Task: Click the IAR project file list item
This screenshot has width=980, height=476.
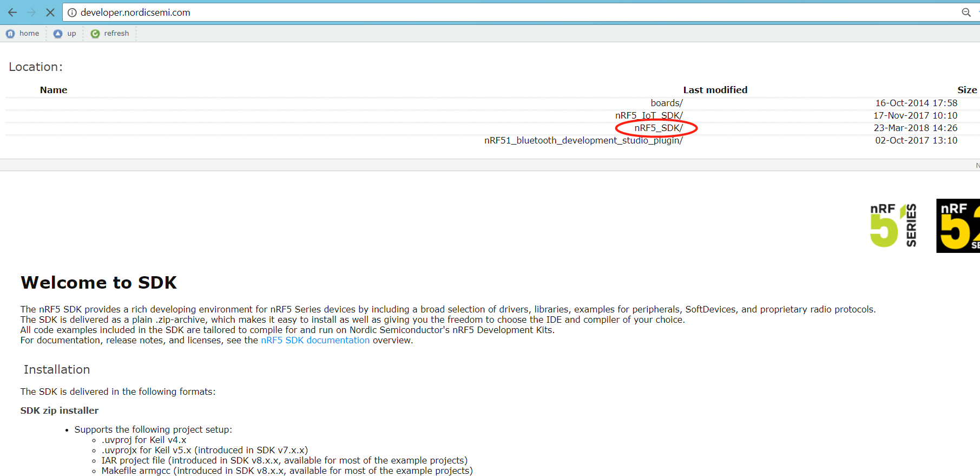Action: point(285,460)
